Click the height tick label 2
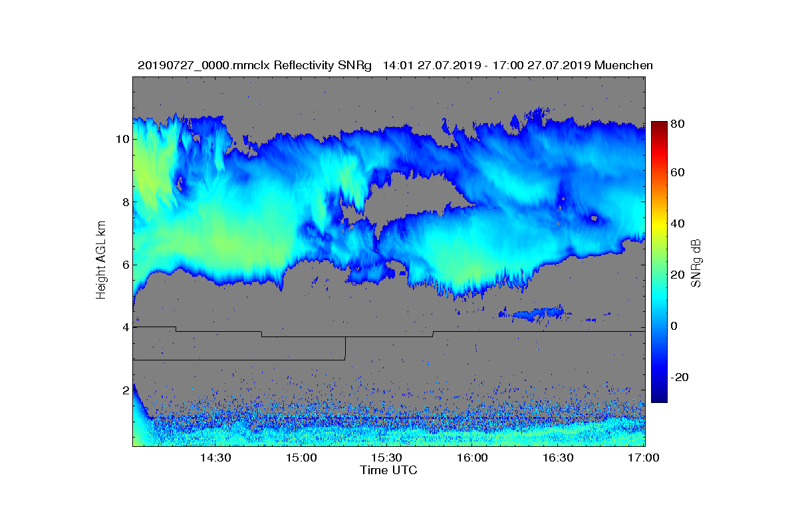The image size is (798, 532). (124, 390)
